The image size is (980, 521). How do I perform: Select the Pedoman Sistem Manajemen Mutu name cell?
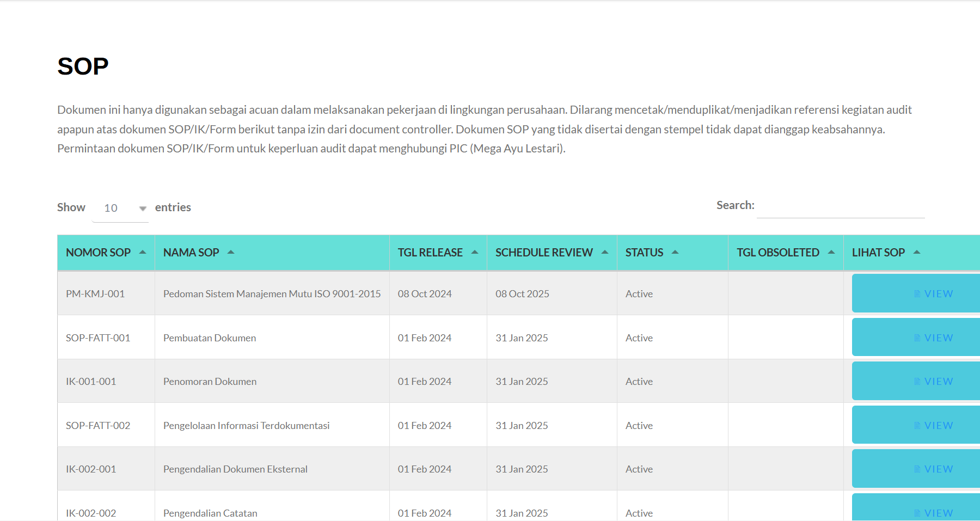272,294
